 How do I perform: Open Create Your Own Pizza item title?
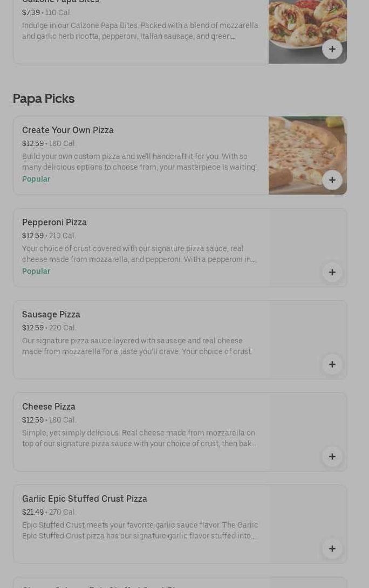[68, 130]
